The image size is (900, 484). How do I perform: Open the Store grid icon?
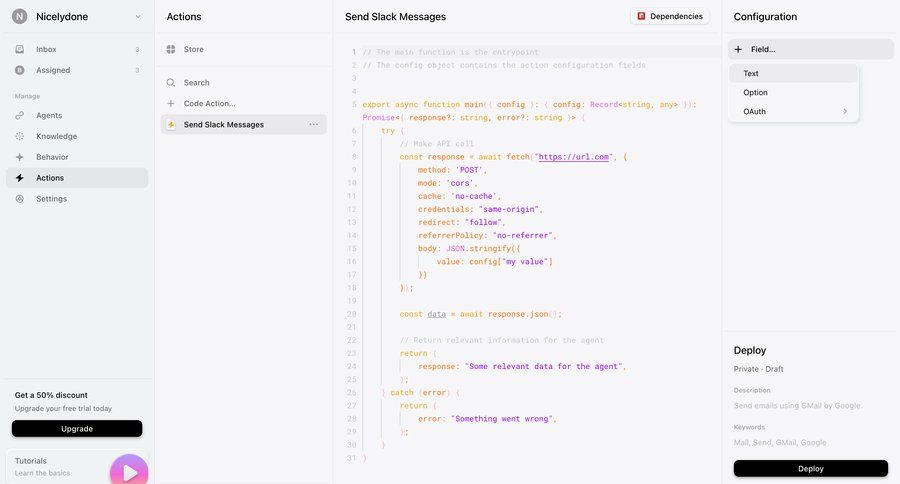171,49
